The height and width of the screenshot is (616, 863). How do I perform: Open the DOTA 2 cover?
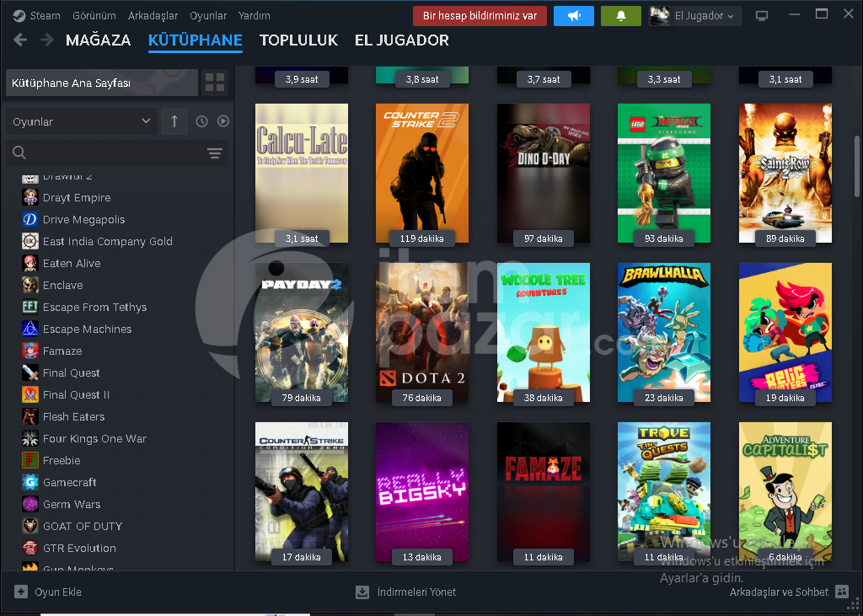[x=422, y=333]
